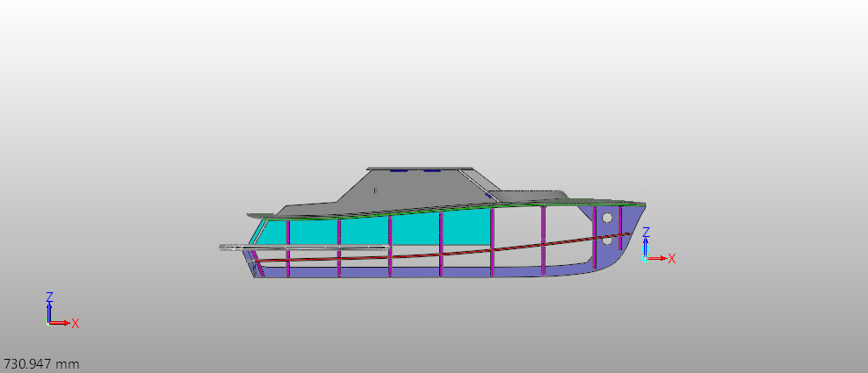
Task: Click the lower circular hole in bow bulkhead
Action: click(x=607, y=240)
